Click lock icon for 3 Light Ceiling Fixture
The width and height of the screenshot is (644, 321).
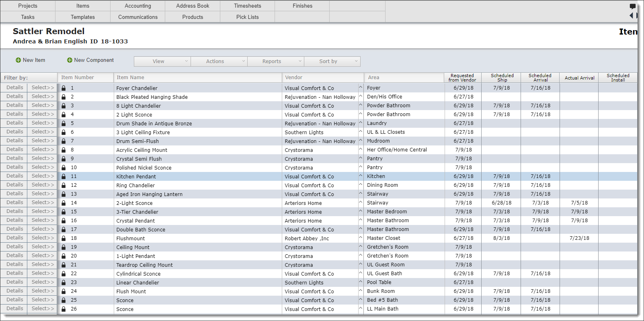tap(64, 132)
